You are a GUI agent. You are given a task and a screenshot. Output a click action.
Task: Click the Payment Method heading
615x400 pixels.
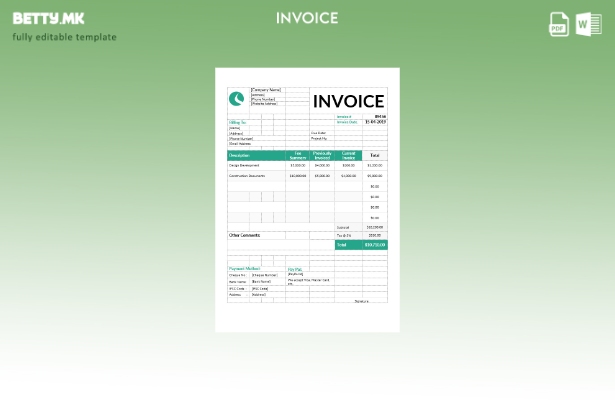click(244, 269)
